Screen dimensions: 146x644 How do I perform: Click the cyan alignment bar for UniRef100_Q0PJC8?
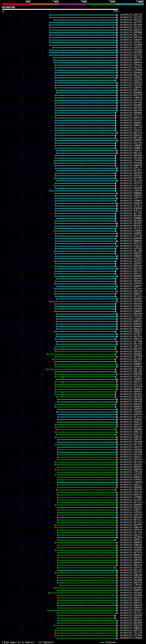pyautogui.click(x=83, y=15)
